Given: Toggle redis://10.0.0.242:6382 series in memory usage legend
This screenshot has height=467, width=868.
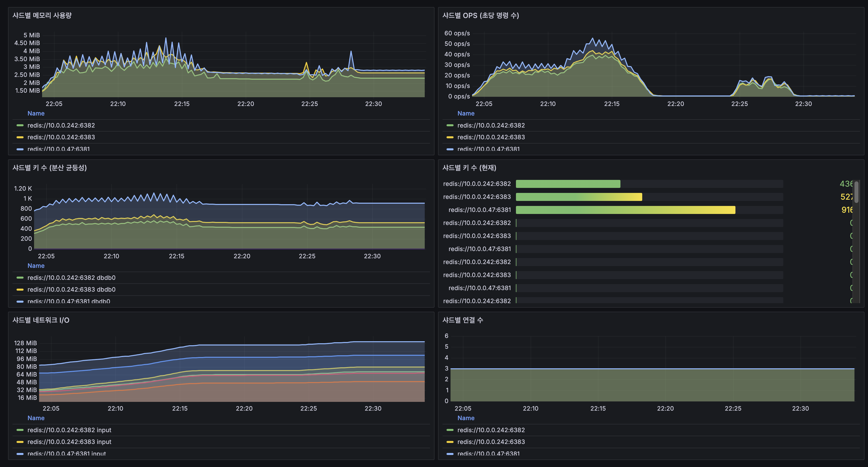Looking at the screenshot, I should tap(61, 125).
